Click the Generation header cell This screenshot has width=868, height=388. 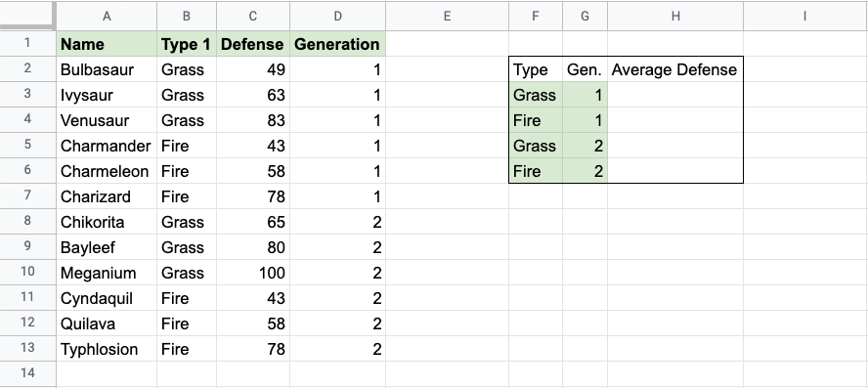point(337,44)
